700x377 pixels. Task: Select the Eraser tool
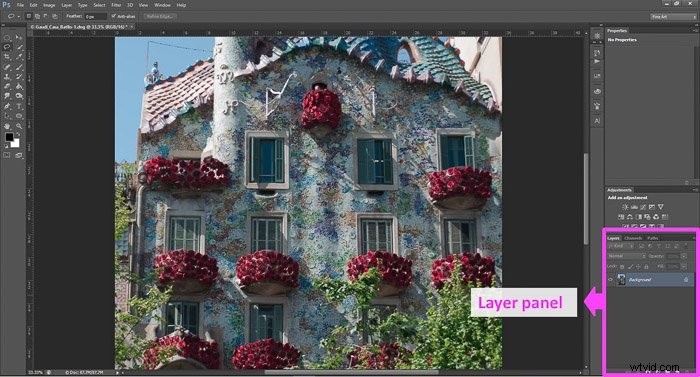7,86
